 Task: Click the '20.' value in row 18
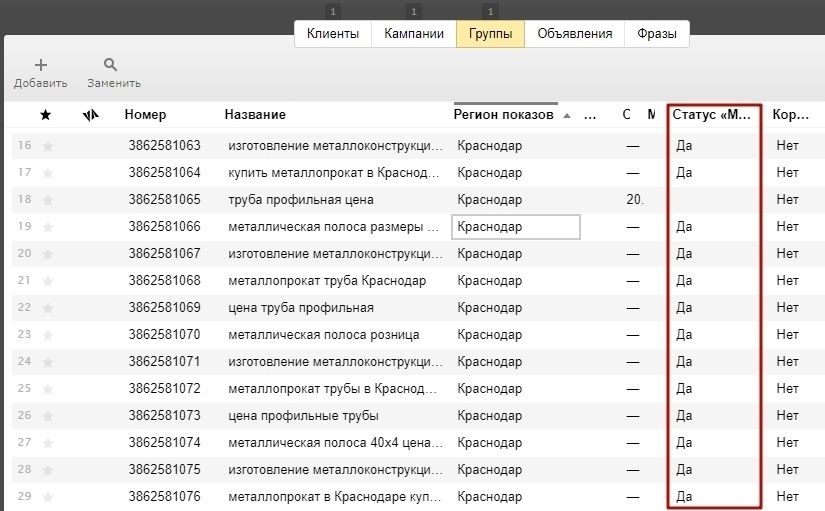(635, 199)
